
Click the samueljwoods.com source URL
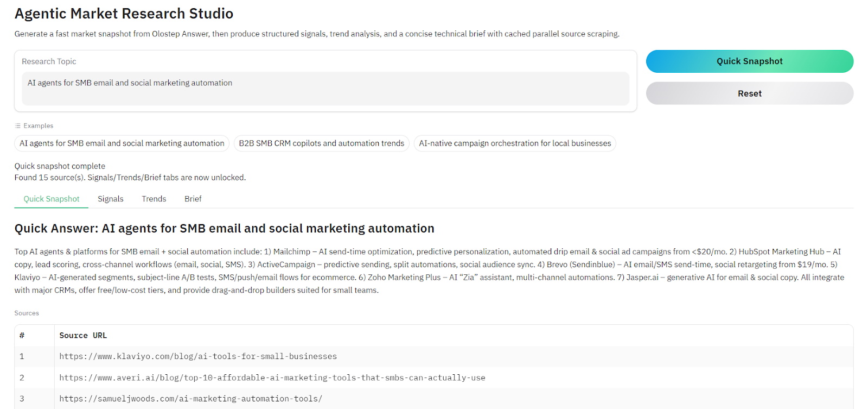[190, 399]
